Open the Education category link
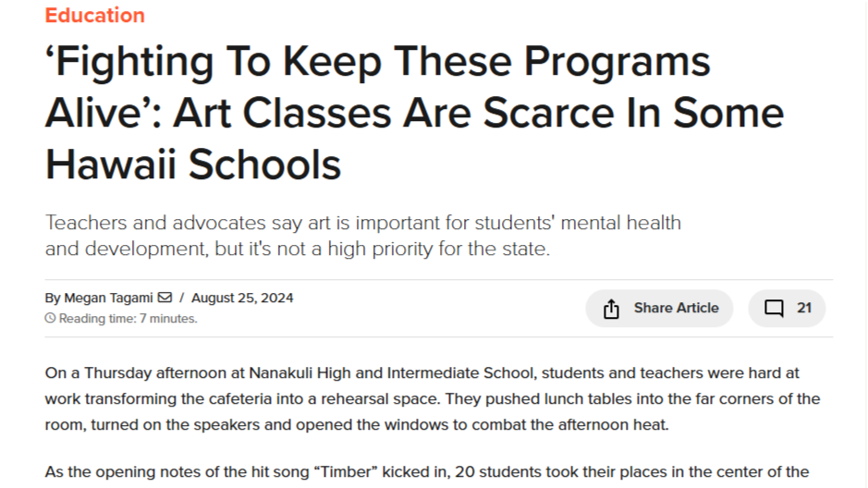The height and width of the screenshot is (488, 868). (94, 15)
